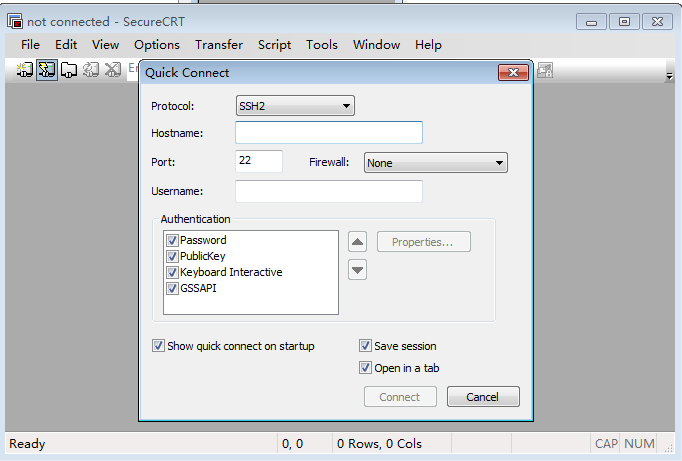
Task: Open the Tools menu
Action: click(x=321, y=45)
